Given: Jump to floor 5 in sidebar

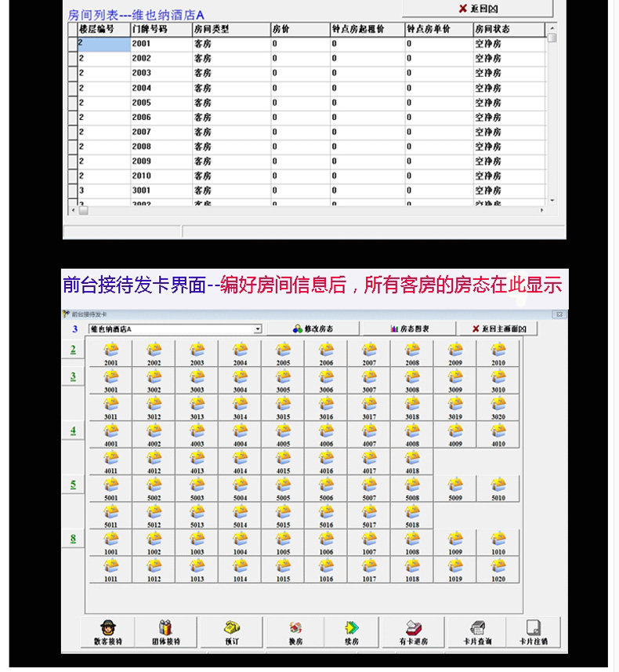Looking at the screenshot, I should (73, 485).
